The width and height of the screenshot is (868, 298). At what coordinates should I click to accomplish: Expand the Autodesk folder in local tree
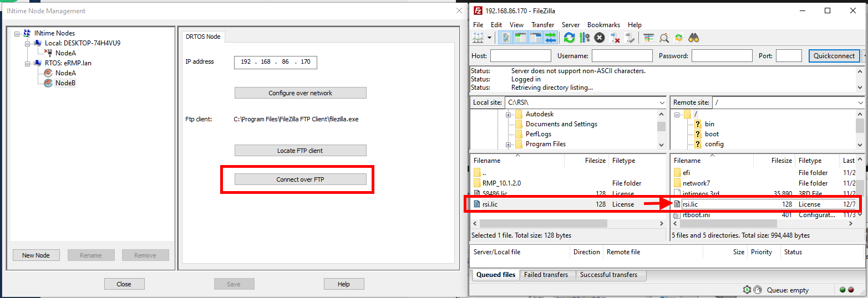point(507,114)
